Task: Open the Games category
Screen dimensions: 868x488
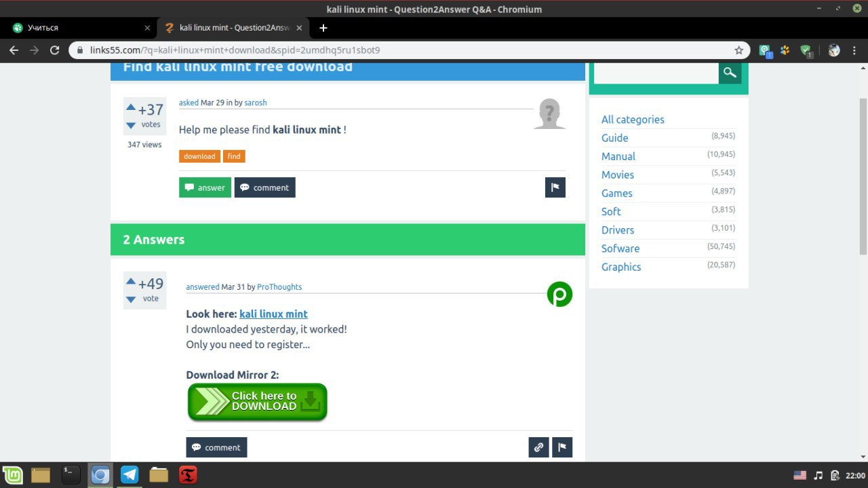Action: (617, 193)
